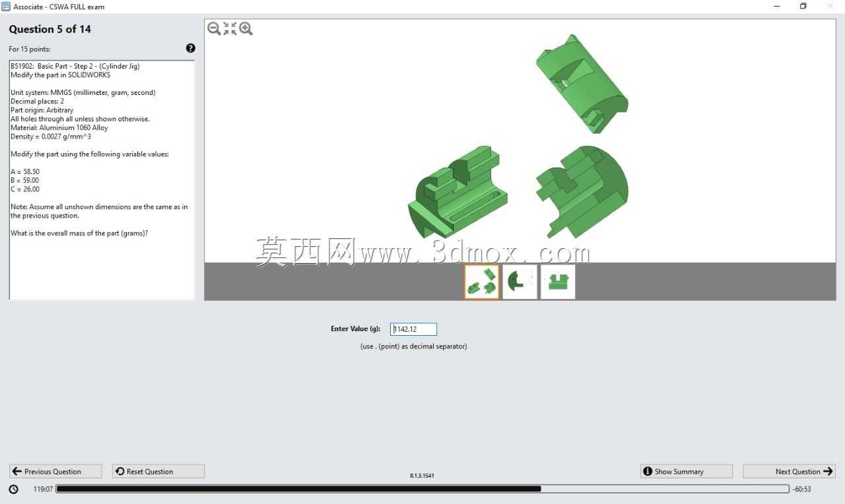Zoom in the part image viewer

pyautogui.click(x=246, y=28)
